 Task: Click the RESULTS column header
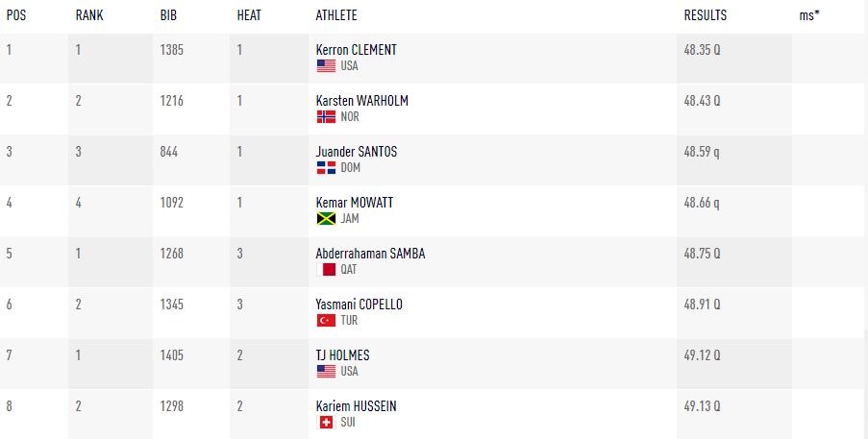(706, 15)
